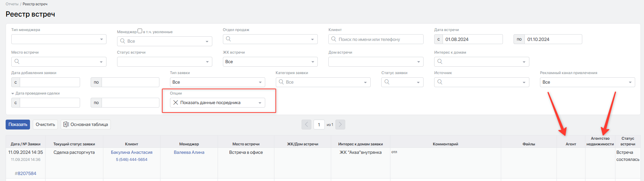644x181 pixels.
Task: Click the search icon in Место встречи field
Action: point(17,61)
